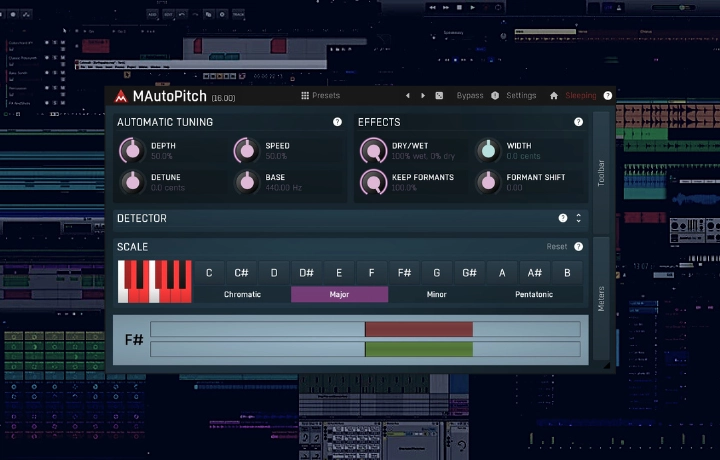Click the hexagon icon beside Settings

click(x=495, y=95)
